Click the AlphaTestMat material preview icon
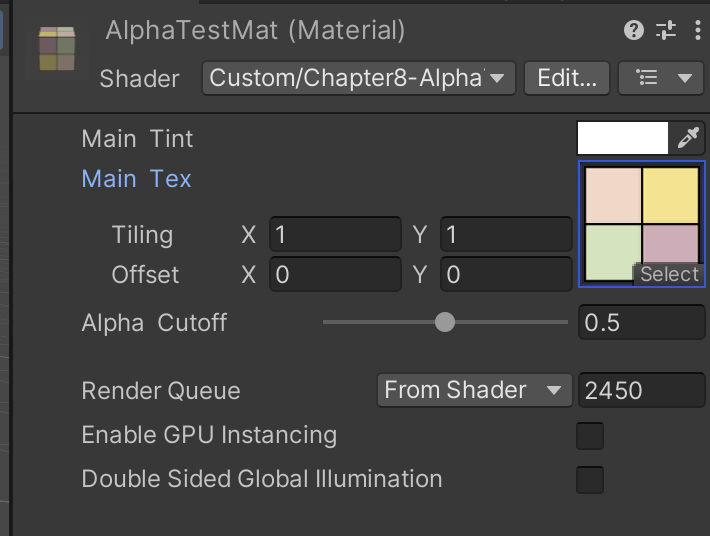 (x=57, y=49)
